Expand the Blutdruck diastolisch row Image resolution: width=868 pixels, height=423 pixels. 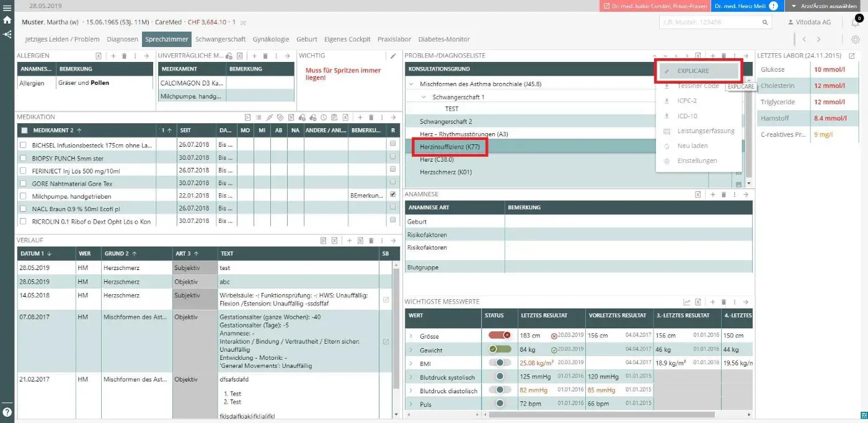click(410, 391)
